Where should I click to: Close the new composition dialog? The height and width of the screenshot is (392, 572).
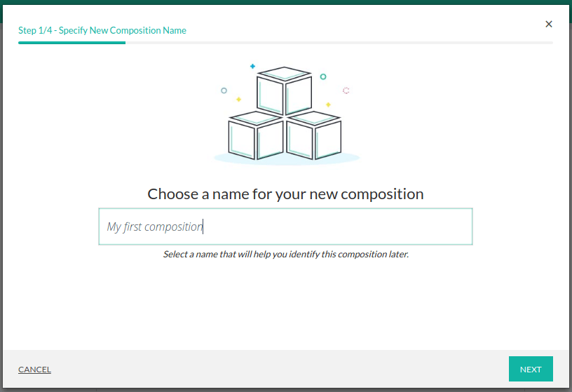[549, 24]
